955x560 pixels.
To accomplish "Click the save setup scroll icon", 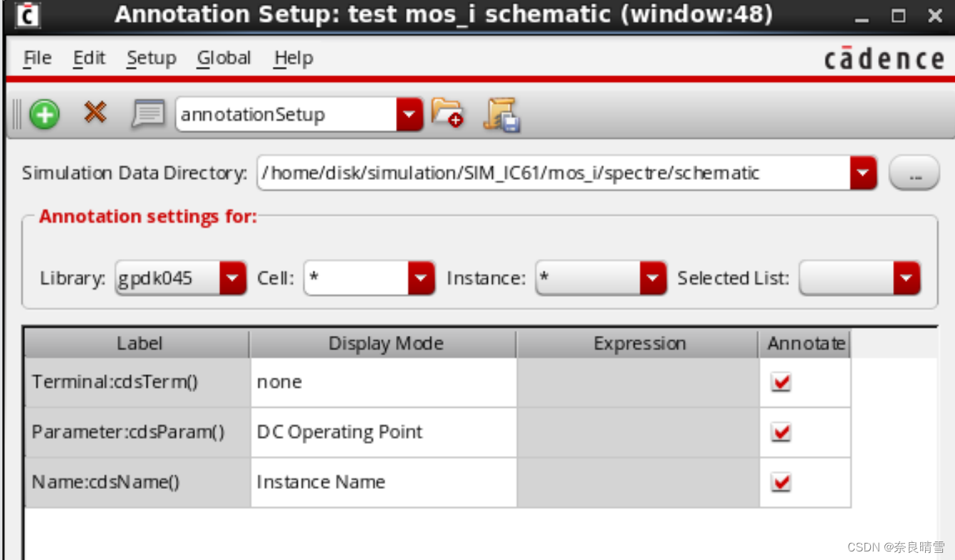I will pos(501,114).
